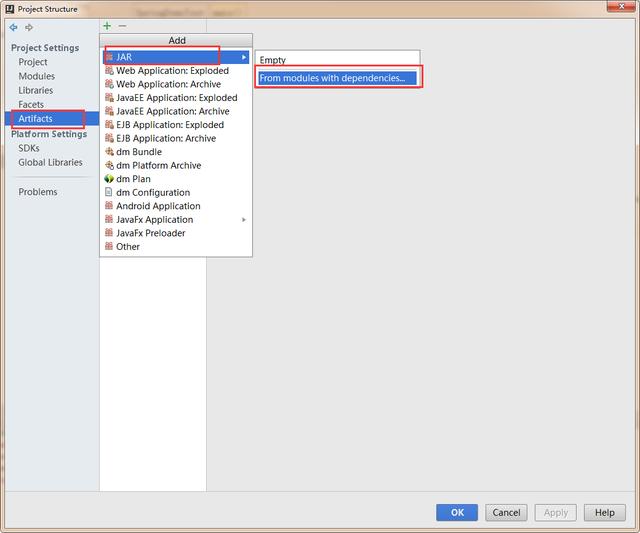Screen dimensions: 640x533
Task: Choose dm Bundle entry
Action: (x=176, y=152)
